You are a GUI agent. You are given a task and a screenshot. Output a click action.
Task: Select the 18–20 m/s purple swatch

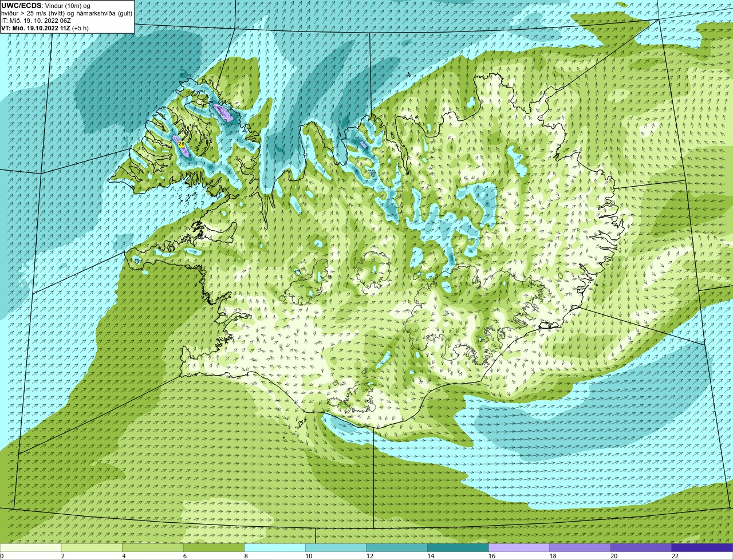point(580,547)
